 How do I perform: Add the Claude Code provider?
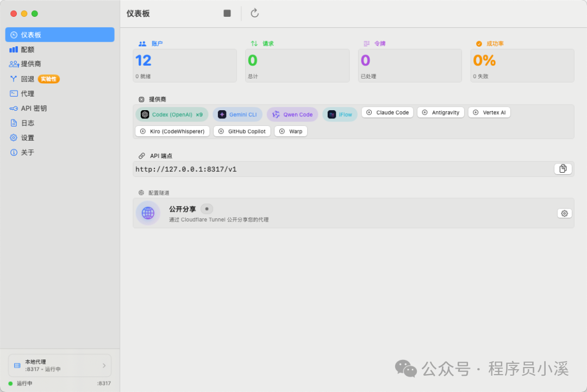click(388, 112)
